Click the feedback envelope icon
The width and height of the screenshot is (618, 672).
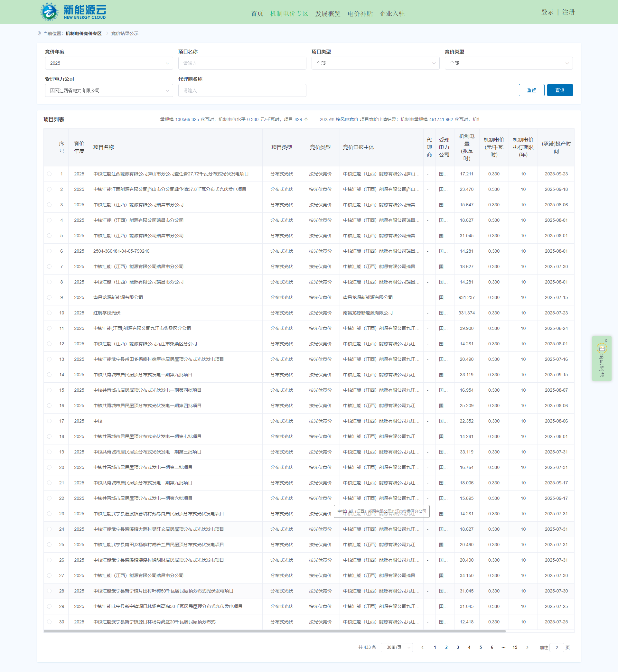point(602,348)
